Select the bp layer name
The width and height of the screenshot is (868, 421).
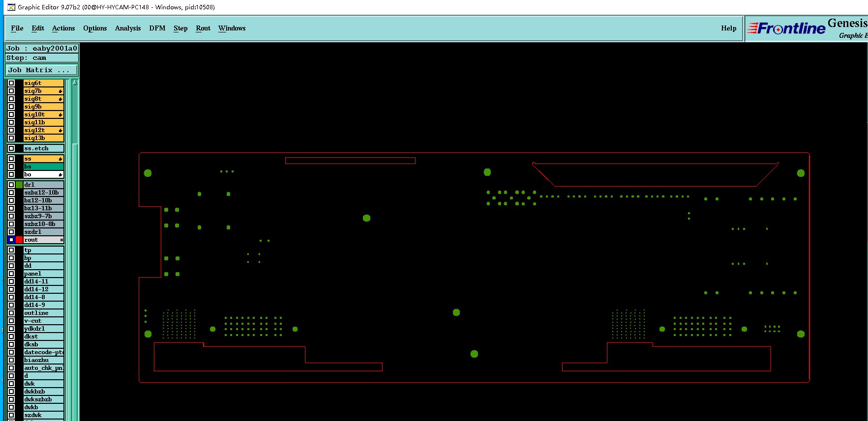(44, 258)
